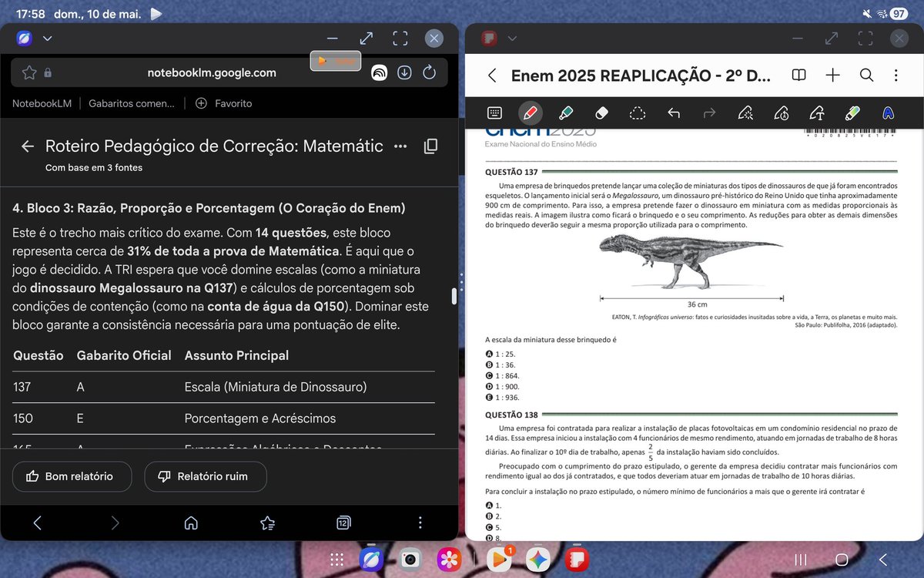The width and height of the screenshot is (924, 578).
Task: Launch the pink flower Gallery app from taskbar
Action: pyautogui.click(x=449, y=560)
